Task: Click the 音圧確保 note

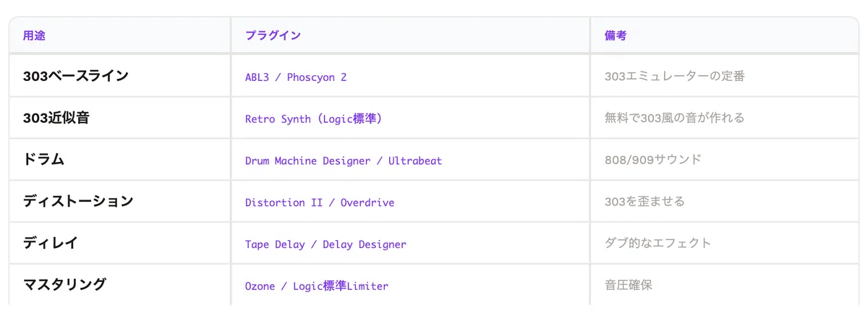Action: click(x=629, y=286)
